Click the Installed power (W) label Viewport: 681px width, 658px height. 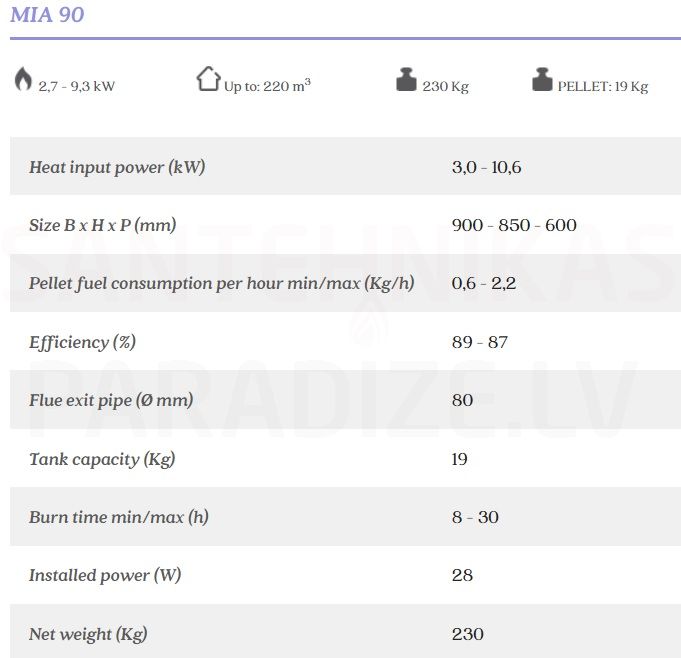(105, 575)
